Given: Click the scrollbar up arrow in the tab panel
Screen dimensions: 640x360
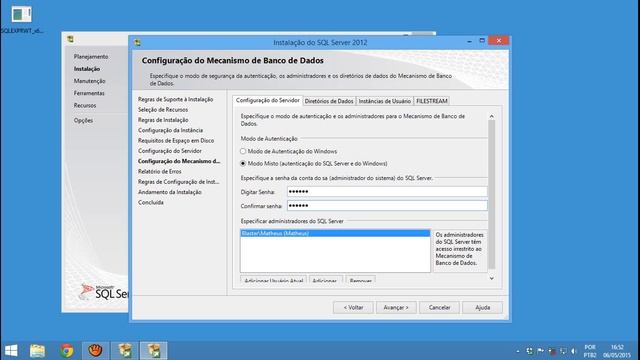Looking at the screenshot, I should pyautogui.click(x=491, y=117).
